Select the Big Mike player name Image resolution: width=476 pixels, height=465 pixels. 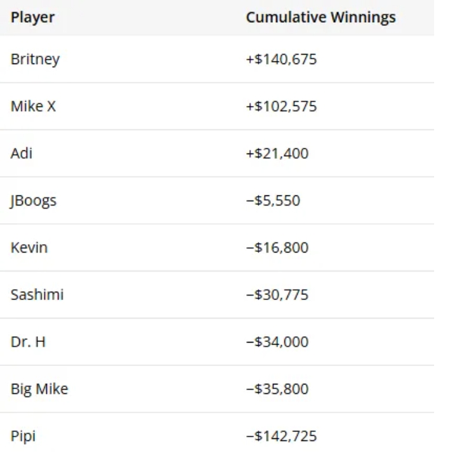39,389
